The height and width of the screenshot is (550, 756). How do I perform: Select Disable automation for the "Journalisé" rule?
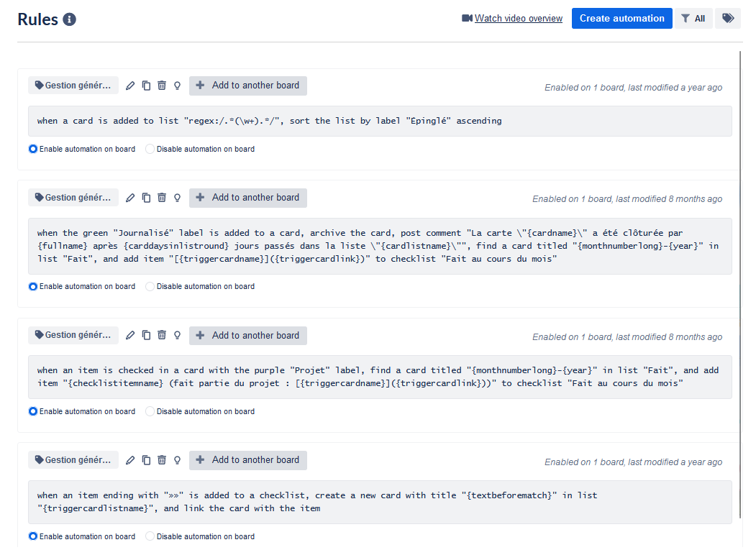pos(150,286)
